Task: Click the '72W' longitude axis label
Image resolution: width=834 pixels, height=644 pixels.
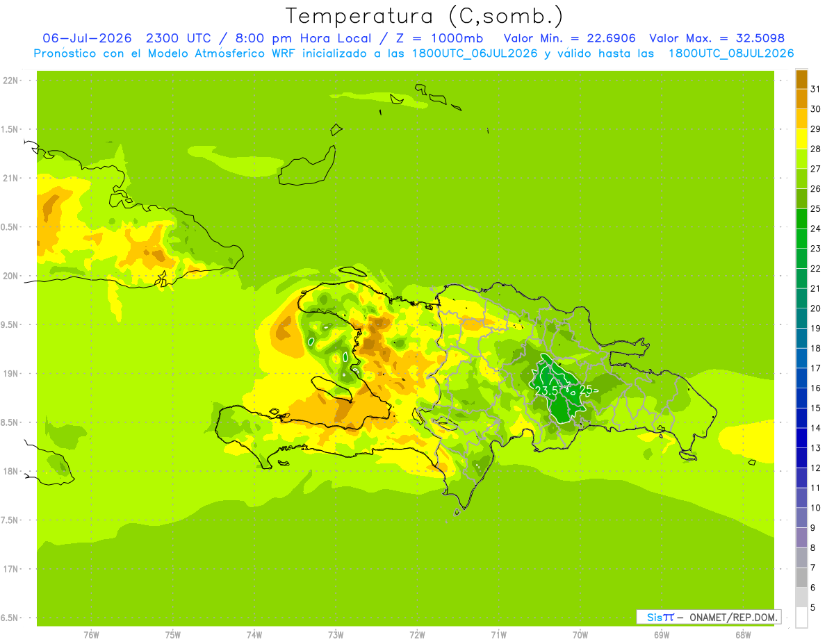Action: pos(417,635)
